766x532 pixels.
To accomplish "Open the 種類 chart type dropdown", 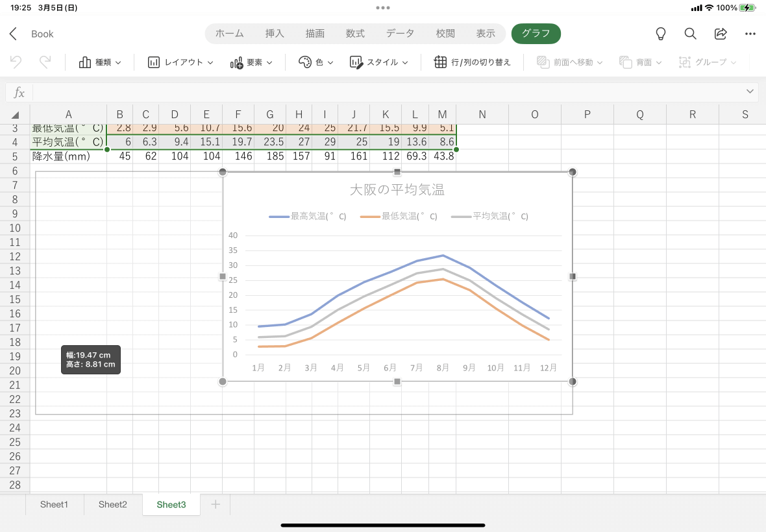I will (100, 62).
